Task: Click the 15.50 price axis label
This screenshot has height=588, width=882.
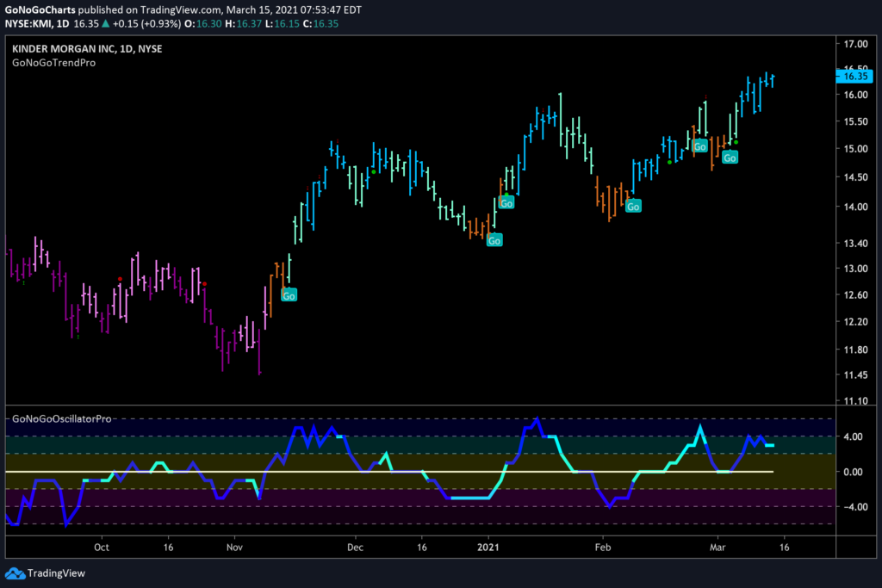Action: pos(855,121)
